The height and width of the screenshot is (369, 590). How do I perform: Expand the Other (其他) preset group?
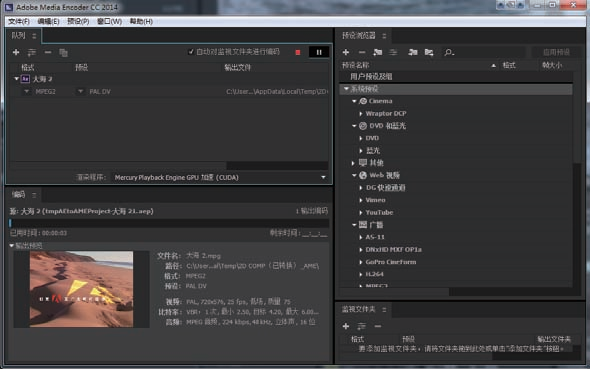click(x=353, y=163)
